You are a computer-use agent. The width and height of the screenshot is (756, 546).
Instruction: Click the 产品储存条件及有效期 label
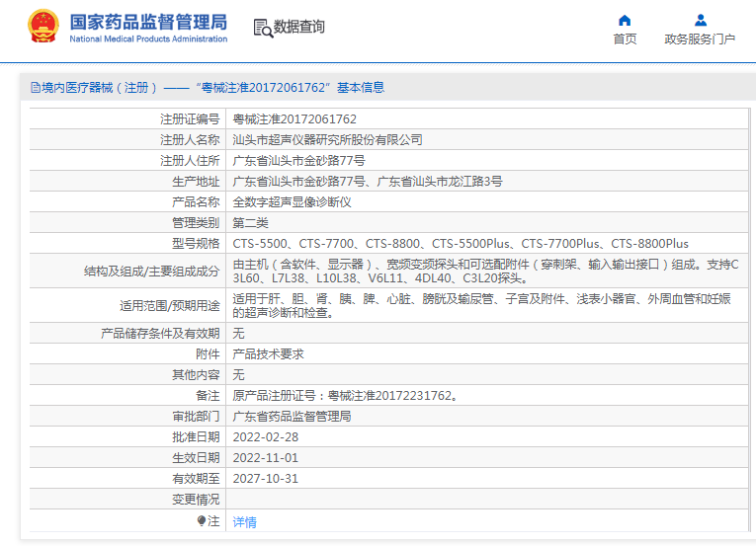160,334
